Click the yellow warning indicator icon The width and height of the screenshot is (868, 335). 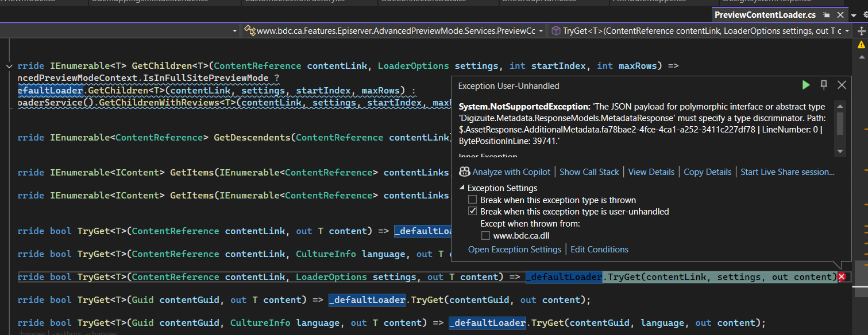[861, 44]
